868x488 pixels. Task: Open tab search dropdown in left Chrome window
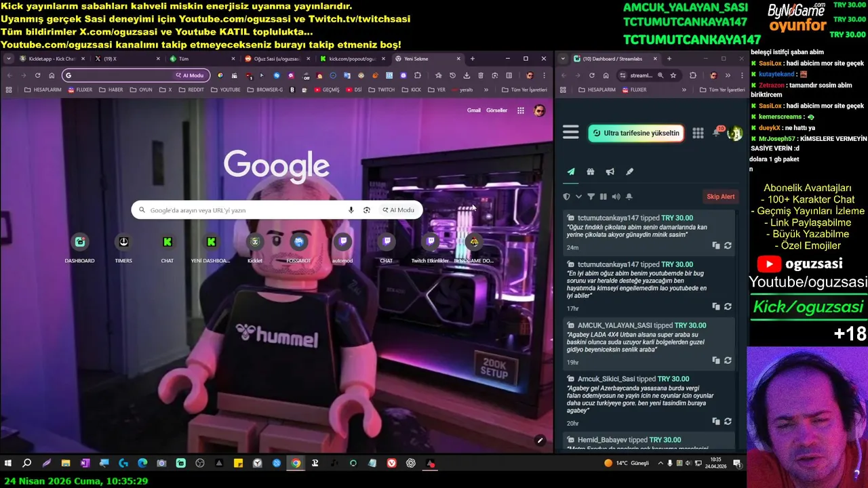click(x=9, y=59)
